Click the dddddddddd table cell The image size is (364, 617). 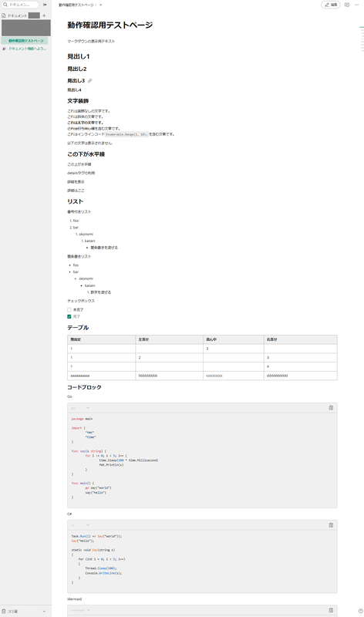pos(301,376)
